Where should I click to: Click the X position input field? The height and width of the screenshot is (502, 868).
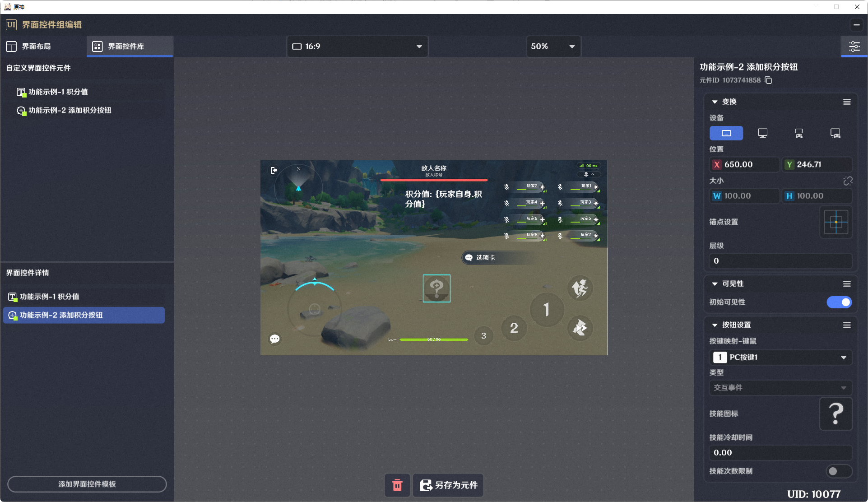click(x=744, y=165)
